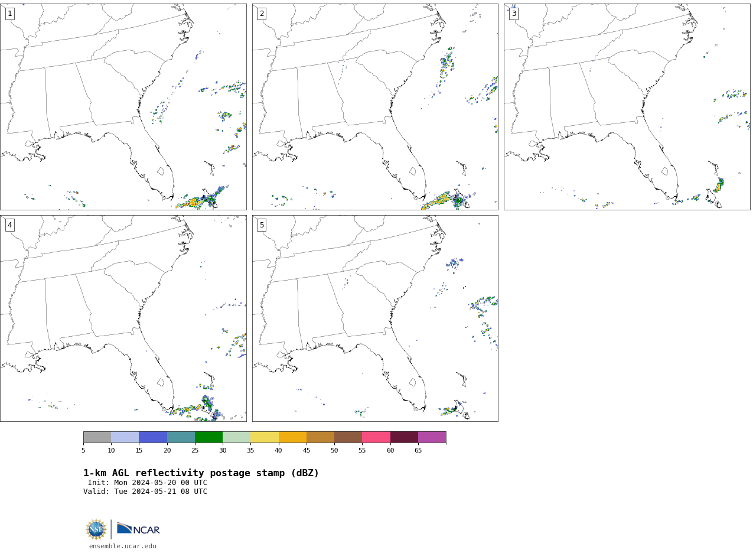Click the light blue 10-15 dBZ swatch
Image resolution: width=756 pixels, height=553 pixels.
(125, 437)
